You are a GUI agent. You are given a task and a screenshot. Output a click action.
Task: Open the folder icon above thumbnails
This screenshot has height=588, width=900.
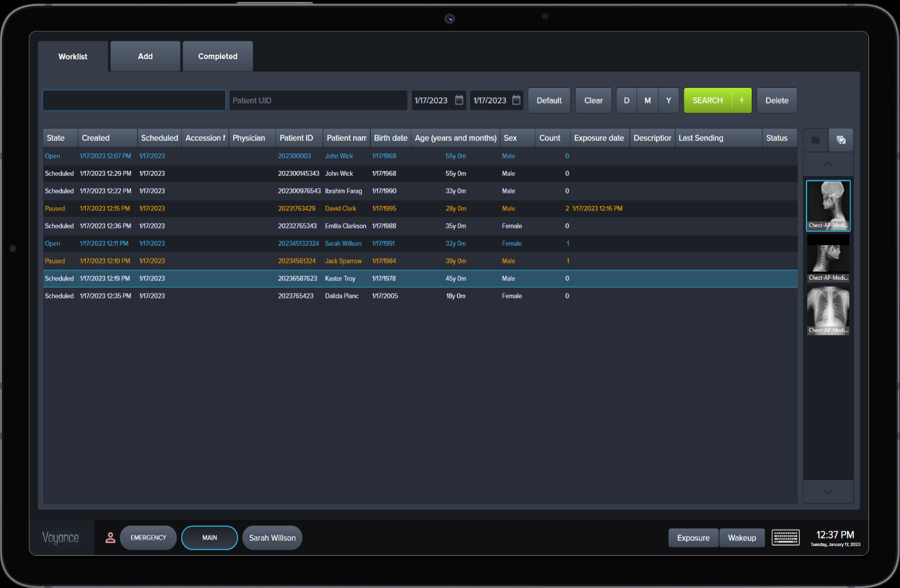click(816, 140)
